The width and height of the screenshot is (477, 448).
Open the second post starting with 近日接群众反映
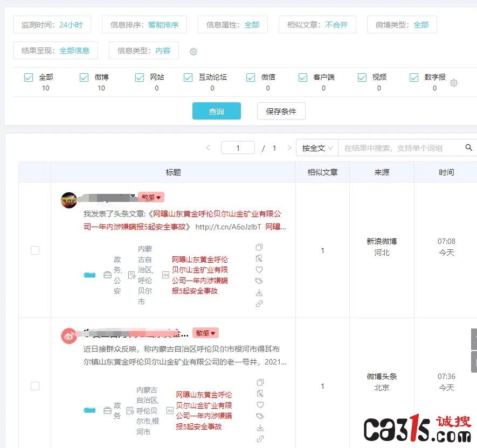(x=185, y=355)
